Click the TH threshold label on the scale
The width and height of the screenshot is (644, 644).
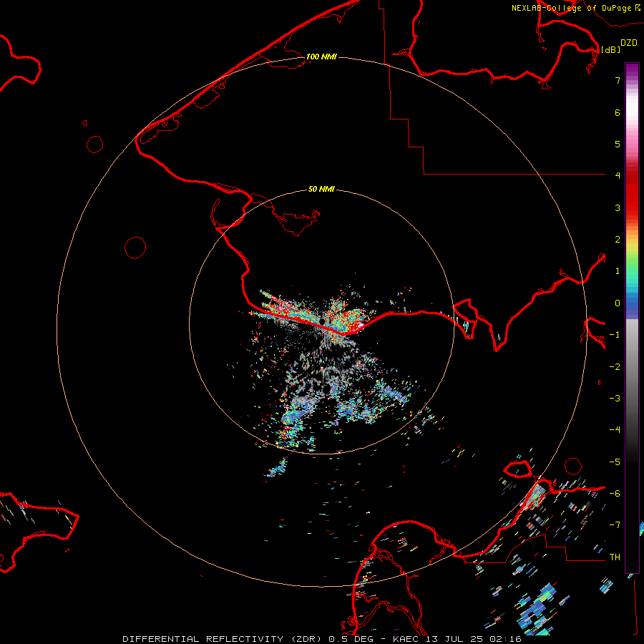pos(615,557)
